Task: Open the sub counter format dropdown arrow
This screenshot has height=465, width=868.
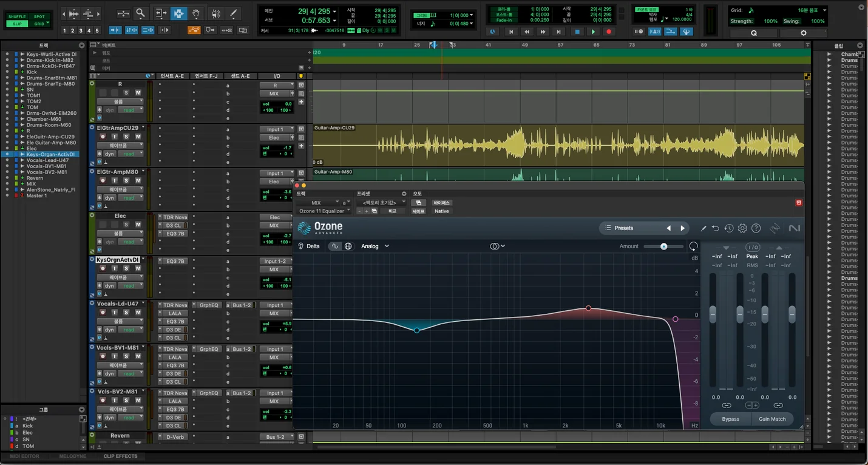Action: coord(334,21)
